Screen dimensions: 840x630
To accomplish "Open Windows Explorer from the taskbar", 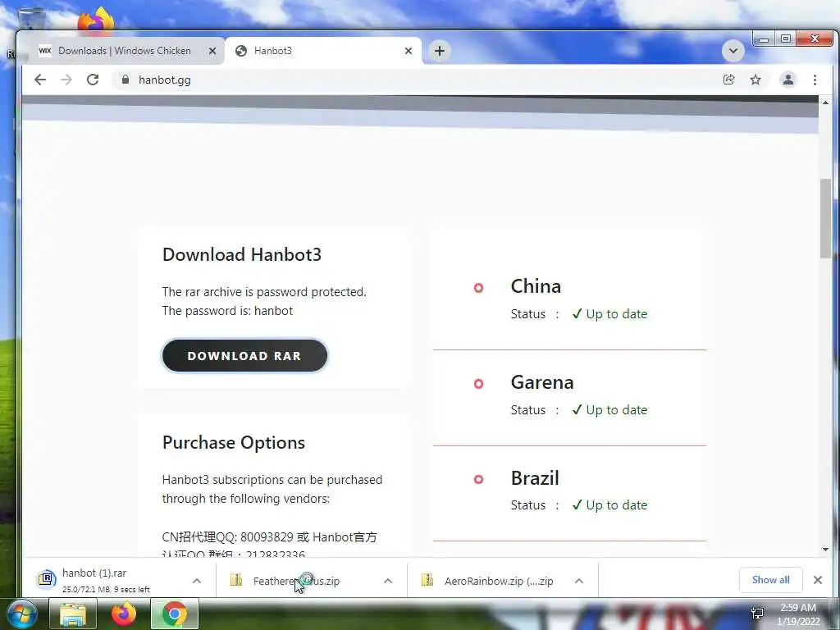I will point(73,614).
